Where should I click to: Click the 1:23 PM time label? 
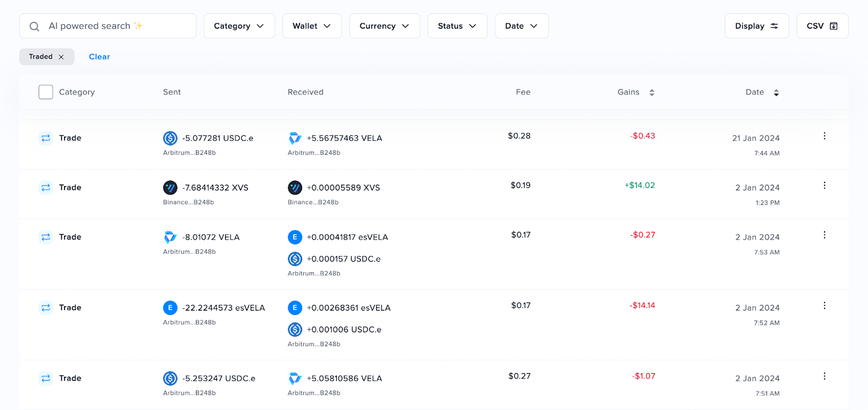coord(768,203)
